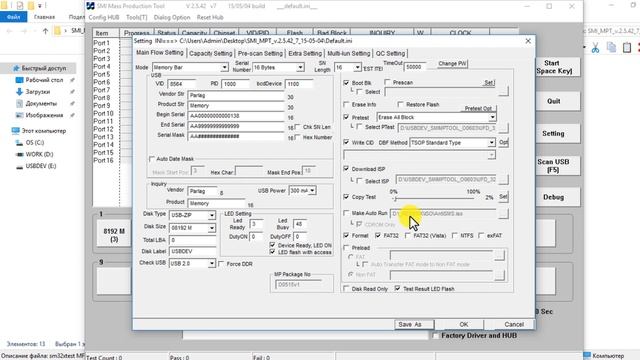Browse for Make Auto Run image
Image resolution: width=640 pixels, height=360 pixels.
[x=504, y=213]
